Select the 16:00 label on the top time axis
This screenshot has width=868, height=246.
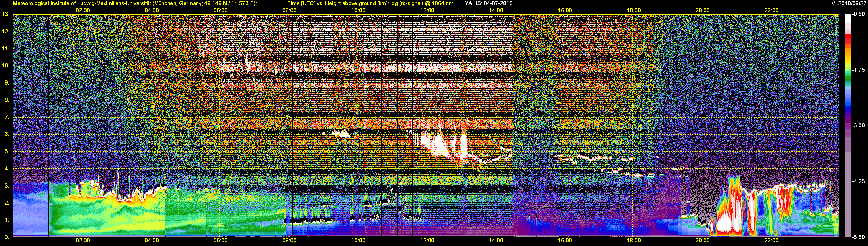click(565, 10)
